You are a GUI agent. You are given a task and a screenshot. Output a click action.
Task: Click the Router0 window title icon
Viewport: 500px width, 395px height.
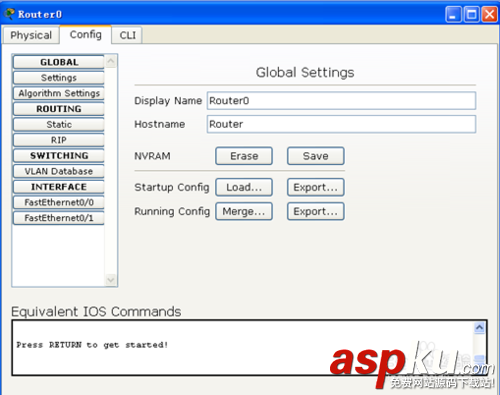point(9,14)
